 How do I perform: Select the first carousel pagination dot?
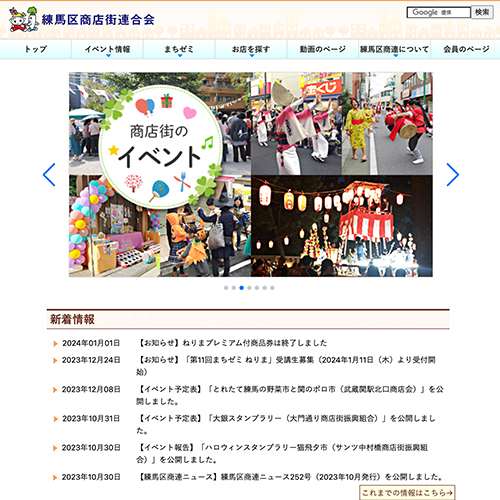tap(226, 288)
